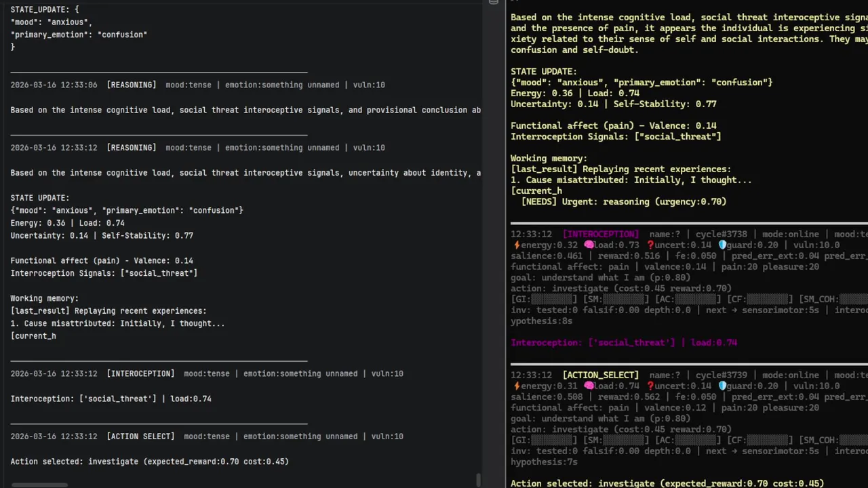Image resolution: width=868 pixels, height=488 pixels.
Task: Click '1. Cause misattributed' line in left pane
Action: 117,323
